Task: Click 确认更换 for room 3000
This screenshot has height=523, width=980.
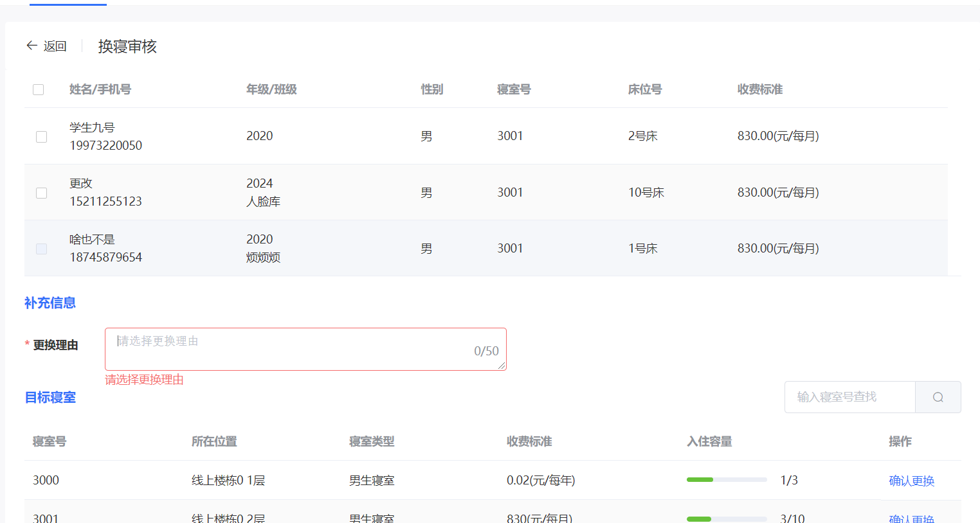Action: coord(911,481)
